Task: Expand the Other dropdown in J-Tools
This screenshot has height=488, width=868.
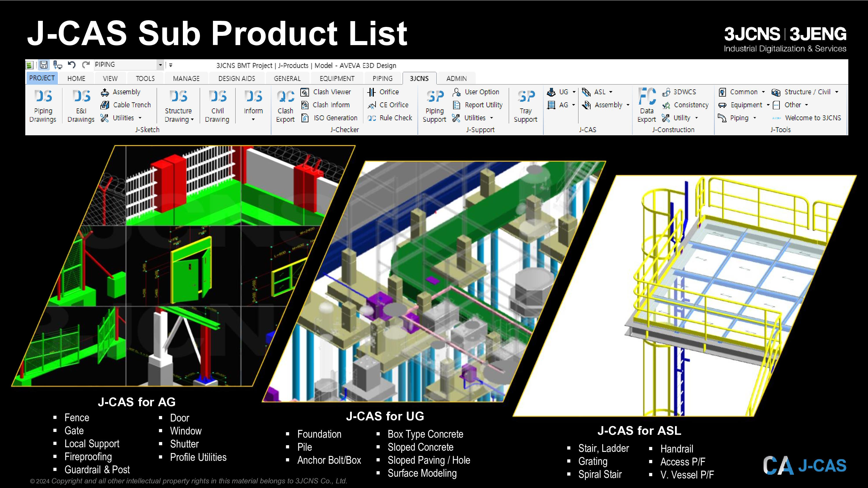Action: pyautogui.click(x=807, y=105)
